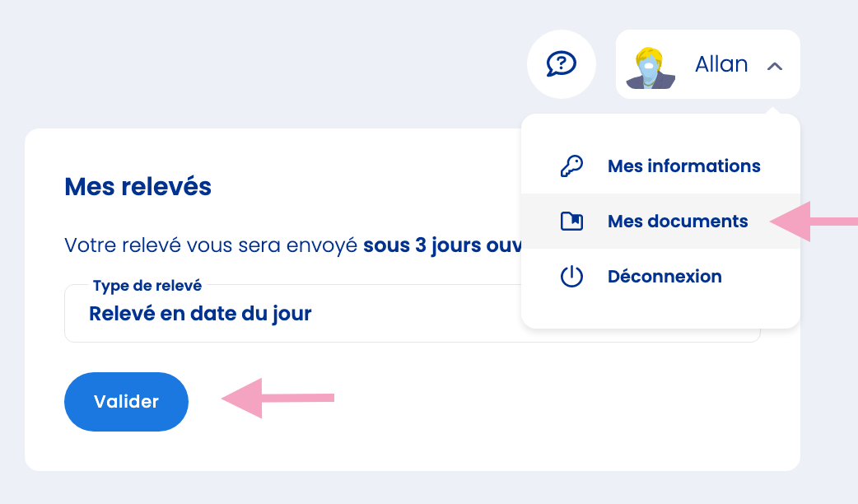Select the Relevé en date du jour value
Viewport: 858px width, 504px height.
200,314
